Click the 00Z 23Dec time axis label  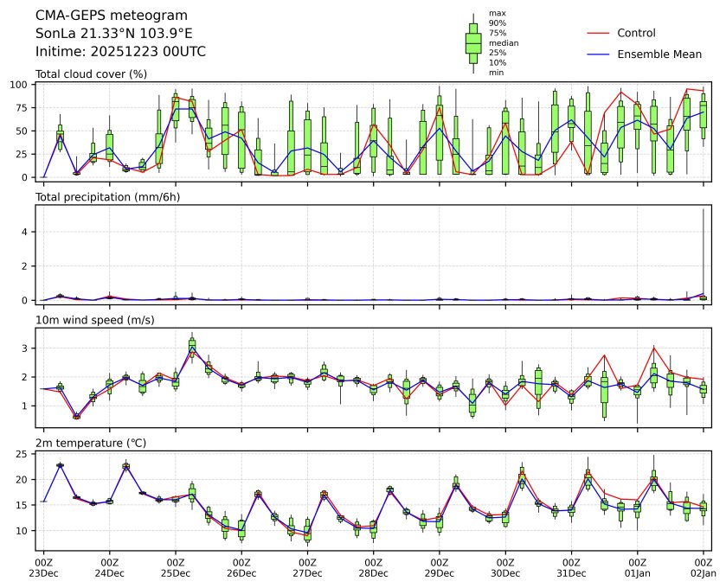point(43,567)
